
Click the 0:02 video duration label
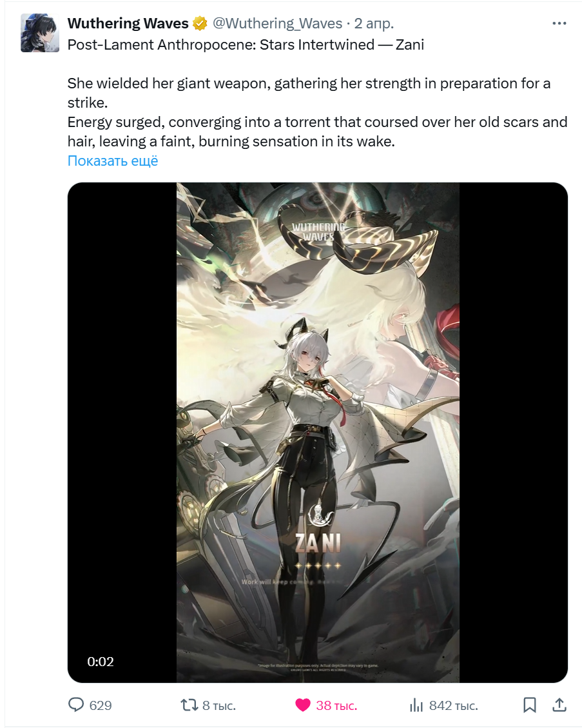(101, 662)
